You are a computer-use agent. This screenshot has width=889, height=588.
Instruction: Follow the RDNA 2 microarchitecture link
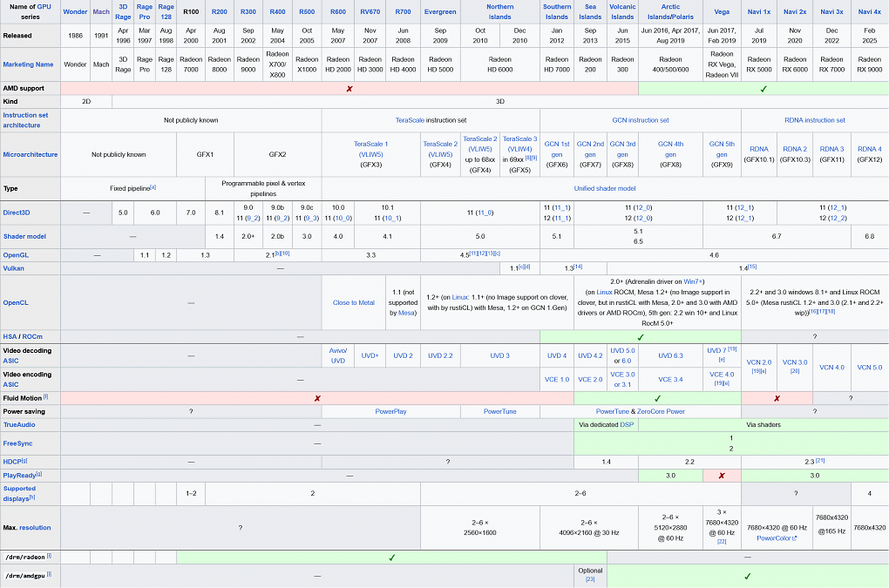[795, 149]
